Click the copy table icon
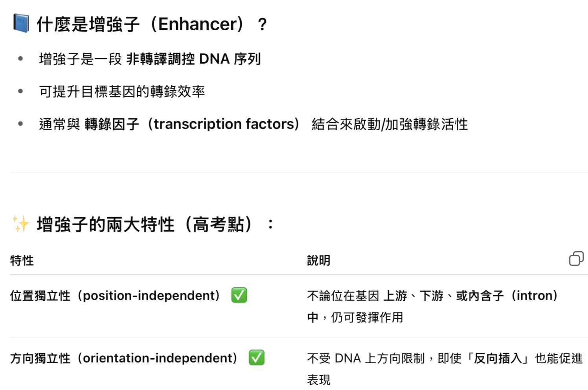588x390 pixels. (576, 259)
